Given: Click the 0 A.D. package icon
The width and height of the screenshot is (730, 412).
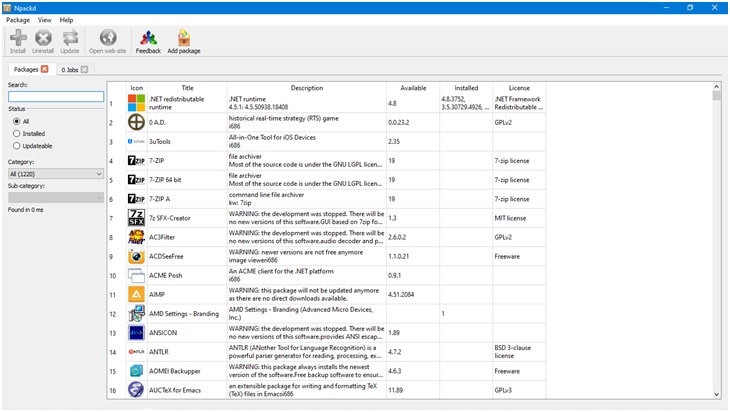Looking at the screenshot, I should tap(136, 122).
